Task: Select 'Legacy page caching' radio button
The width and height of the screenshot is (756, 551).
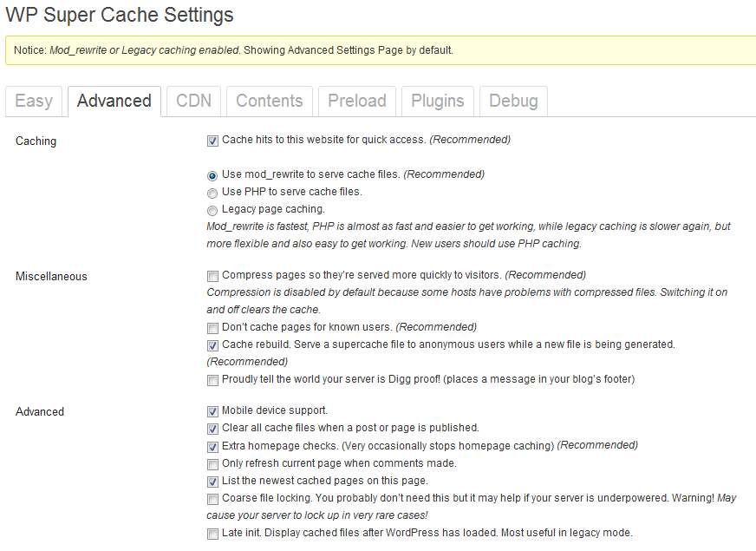Action: click(x=212, y=210)
